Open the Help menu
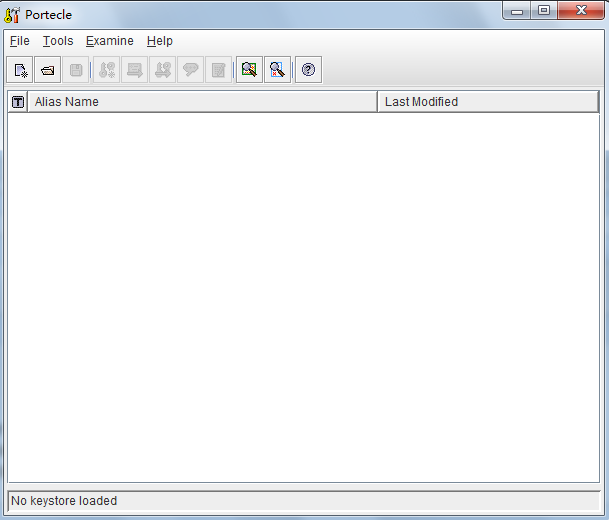The width and height of the screenshot is (609, 520). pyautogui.click(x=160, y=41)
